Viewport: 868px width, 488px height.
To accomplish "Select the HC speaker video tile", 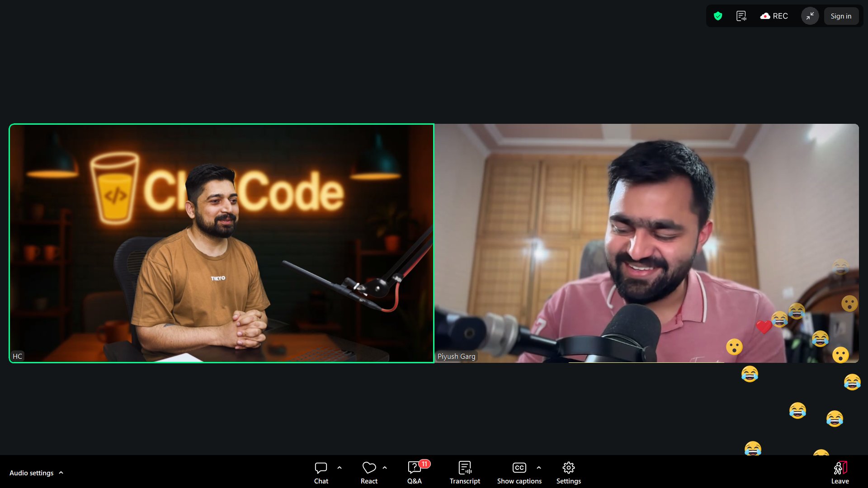I will click(221, 243).
